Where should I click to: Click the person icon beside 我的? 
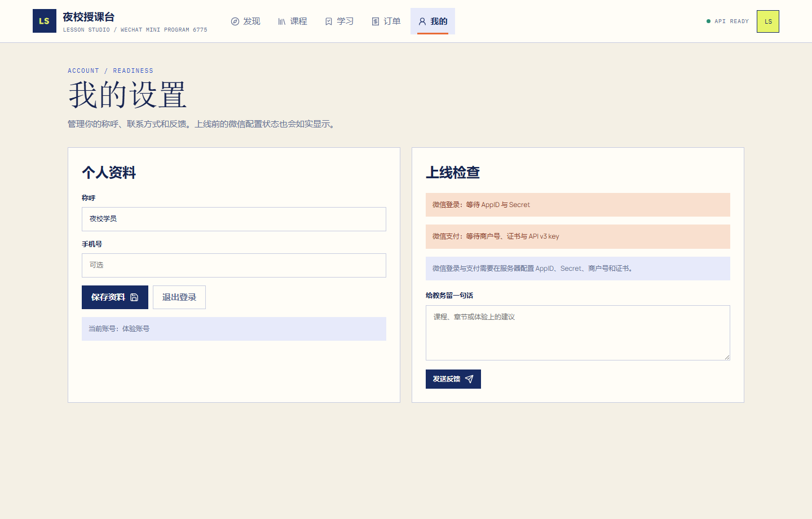[422, 21]
